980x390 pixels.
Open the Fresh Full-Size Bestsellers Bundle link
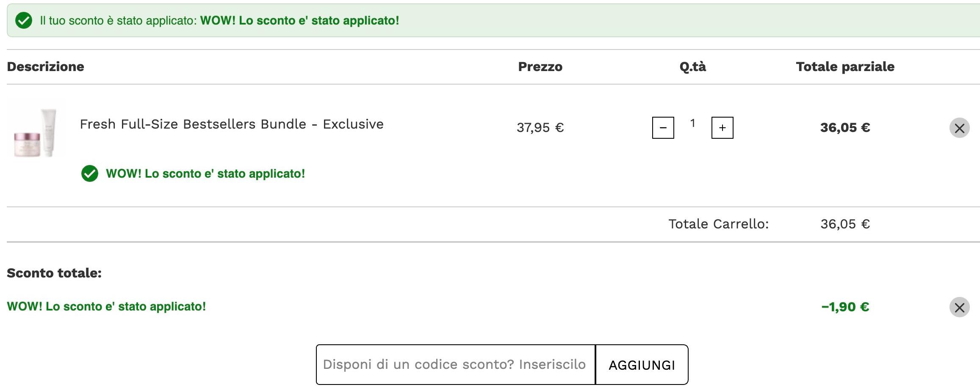[232, 124]
